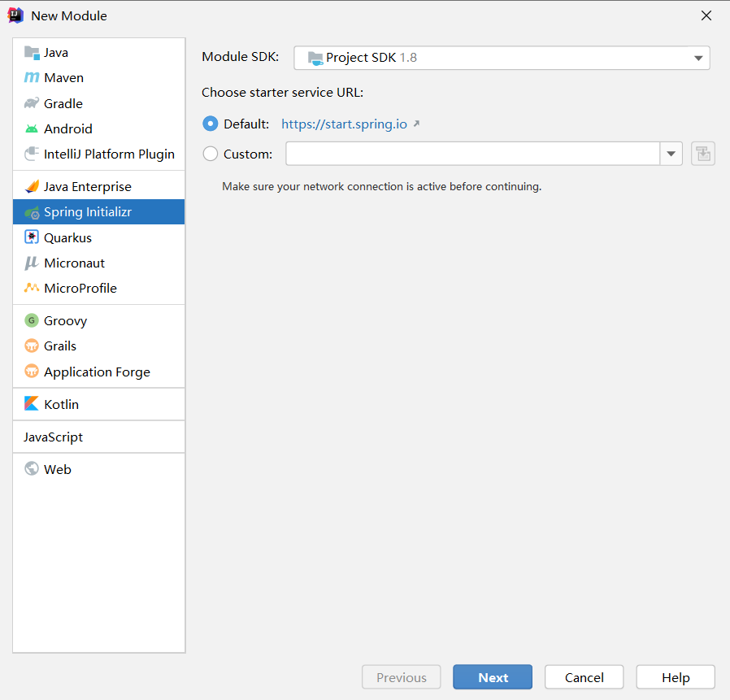Select the Quarkus module icon
Viewport: 730px width, 700px height.
32,237
